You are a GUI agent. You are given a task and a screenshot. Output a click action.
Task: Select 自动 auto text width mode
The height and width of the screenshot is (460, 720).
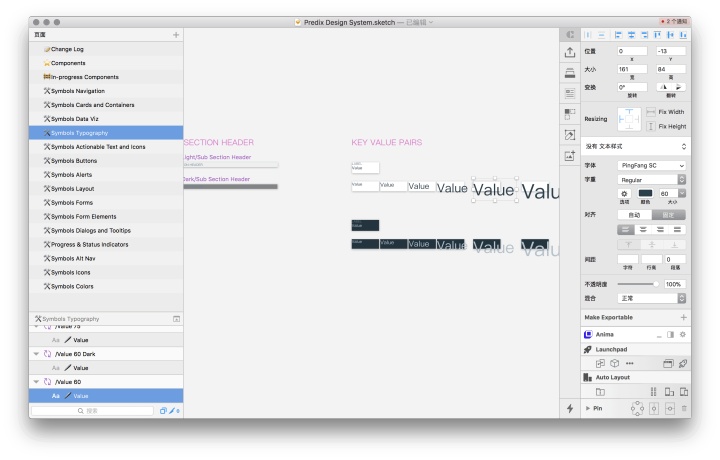(x=634, y=215)
